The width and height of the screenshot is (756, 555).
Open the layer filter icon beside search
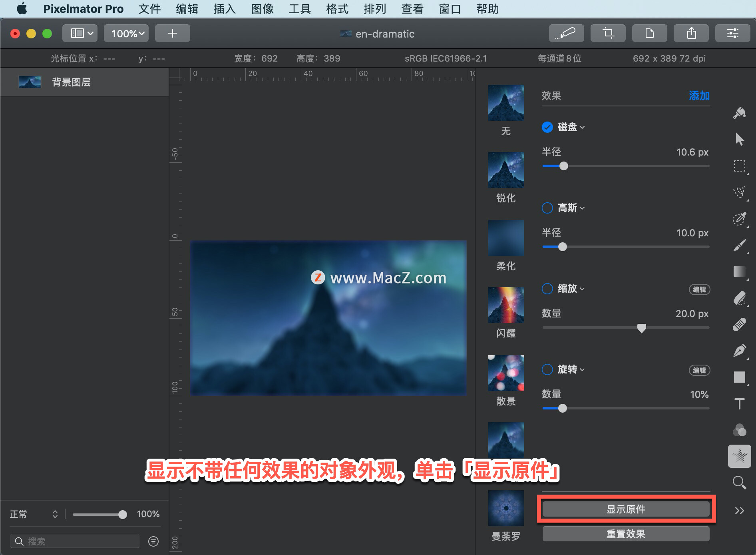pyautogui.click(x=153, y=541)
